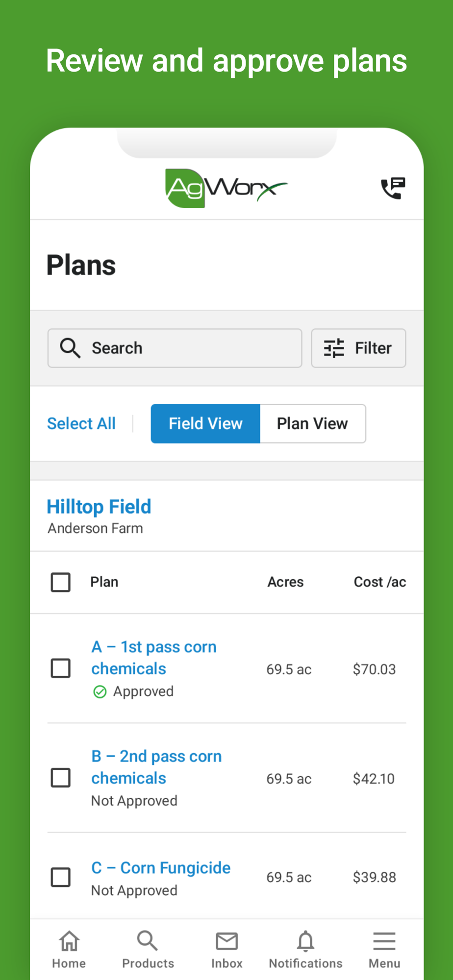The height and width of the screenshot is (980, 453).
Task: Switch to Field View
Action: [x=205, y=423]
